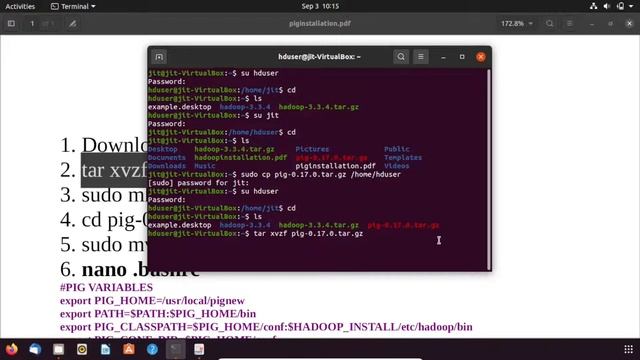Open Ubuntu Software store in dock
The height and width of the screenshot is (360, 640).
pyautogui.click(x=129, y=349)
